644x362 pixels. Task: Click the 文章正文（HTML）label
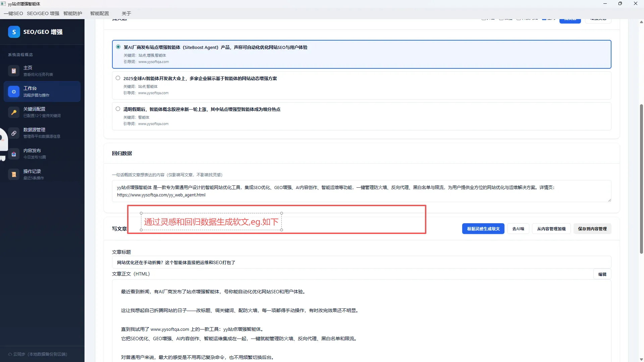[131, 274]
